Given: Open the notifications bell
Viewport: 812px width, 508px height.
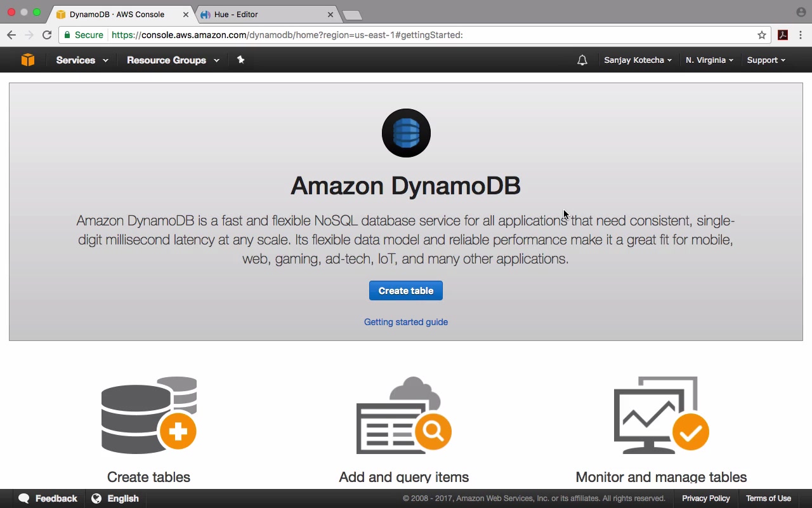Looking at the screenshot, I should 582,60.
